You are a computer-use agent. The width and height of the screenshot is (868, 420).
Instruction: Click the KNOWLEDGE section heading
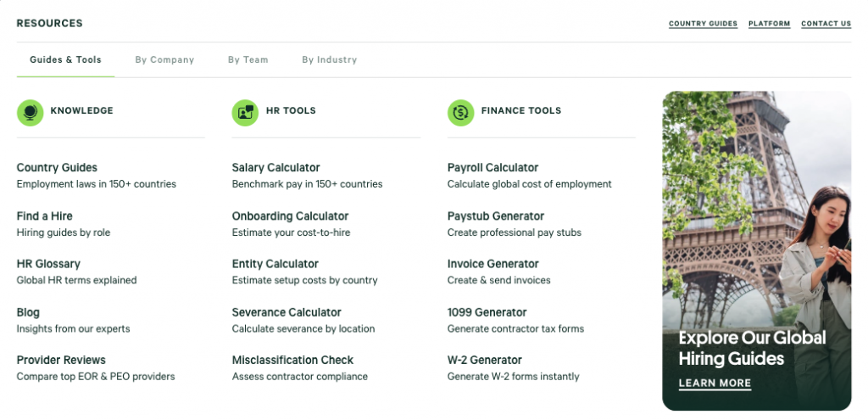(82, 111)
